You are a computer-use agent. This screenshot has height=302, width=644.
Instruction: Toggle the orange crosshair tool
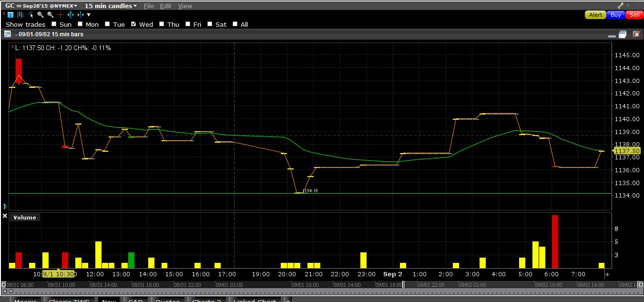point(61,15)
